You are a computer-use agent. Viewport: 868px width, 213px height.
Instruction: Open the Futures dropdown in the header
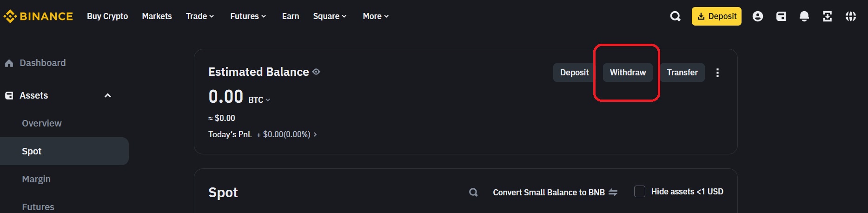point(248,16)
